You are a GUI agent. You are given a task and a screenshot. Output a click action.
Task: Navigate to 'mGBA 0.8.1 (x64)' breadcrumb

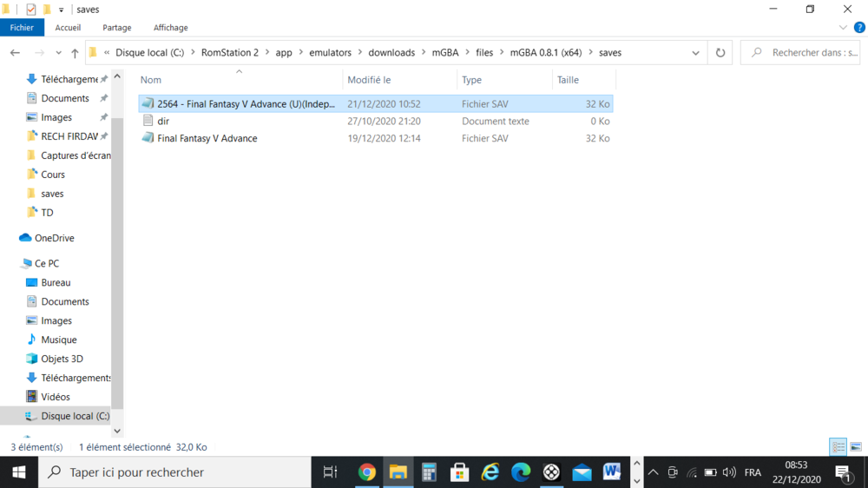[x=546, y=53]
